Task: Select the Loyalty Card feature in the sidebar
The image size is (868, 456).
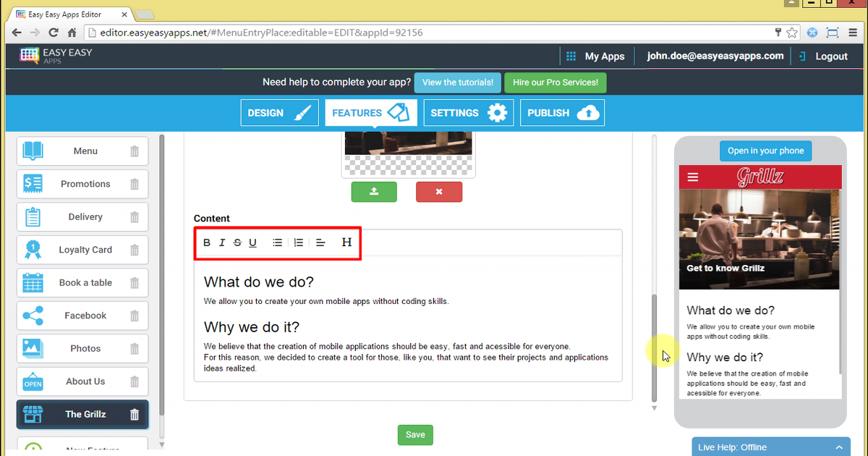Action: point(85,250)
